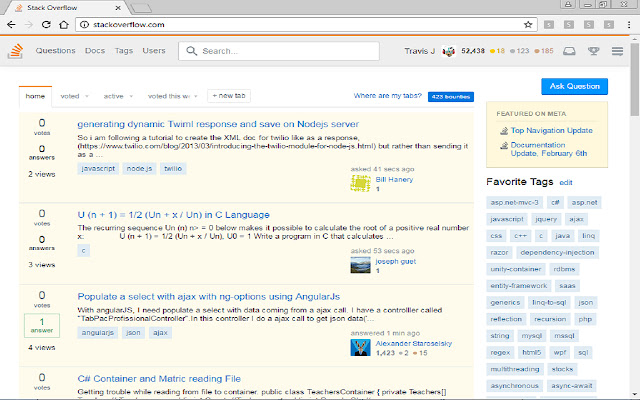Click the 1 answer count box

pyautogui.click(x=42, y=325)
